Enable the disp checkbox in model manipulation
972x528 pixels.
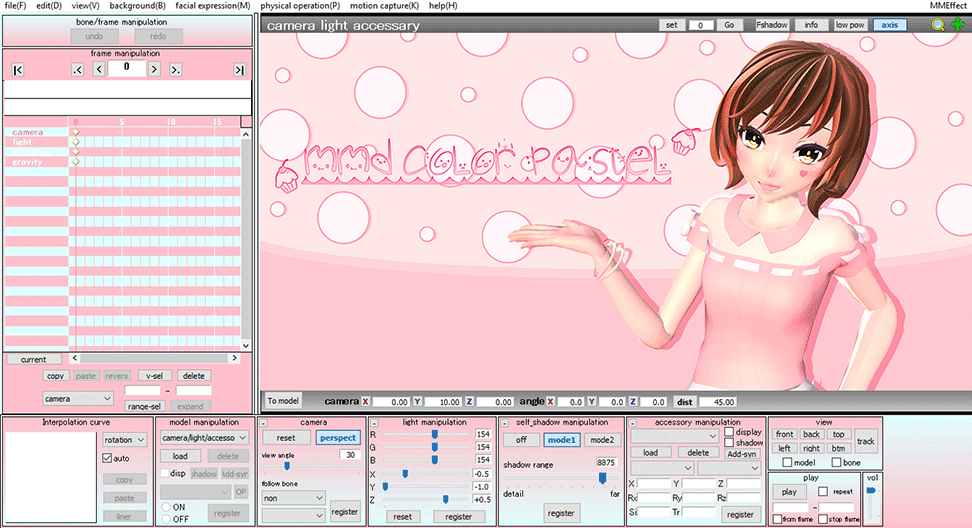point(165,473)
